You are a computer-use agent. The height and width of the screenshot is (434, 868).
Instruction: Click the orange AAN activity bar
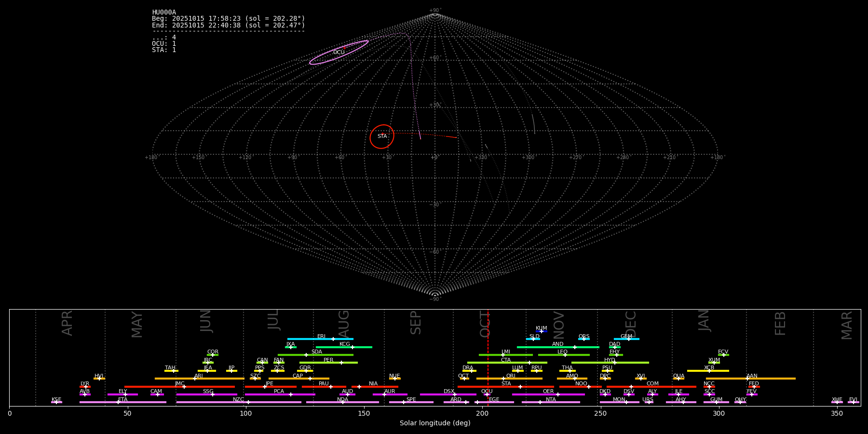coord(772,379)
